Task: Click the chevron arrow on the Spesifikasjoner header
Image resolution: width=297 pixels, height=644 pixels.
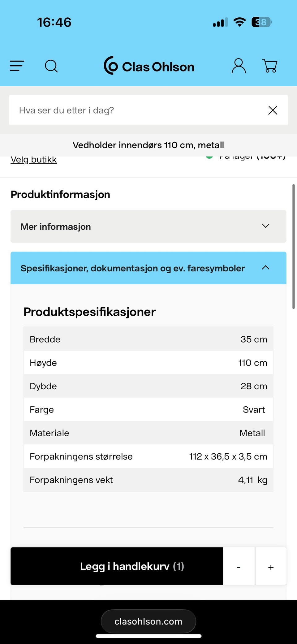Action: 265,268
